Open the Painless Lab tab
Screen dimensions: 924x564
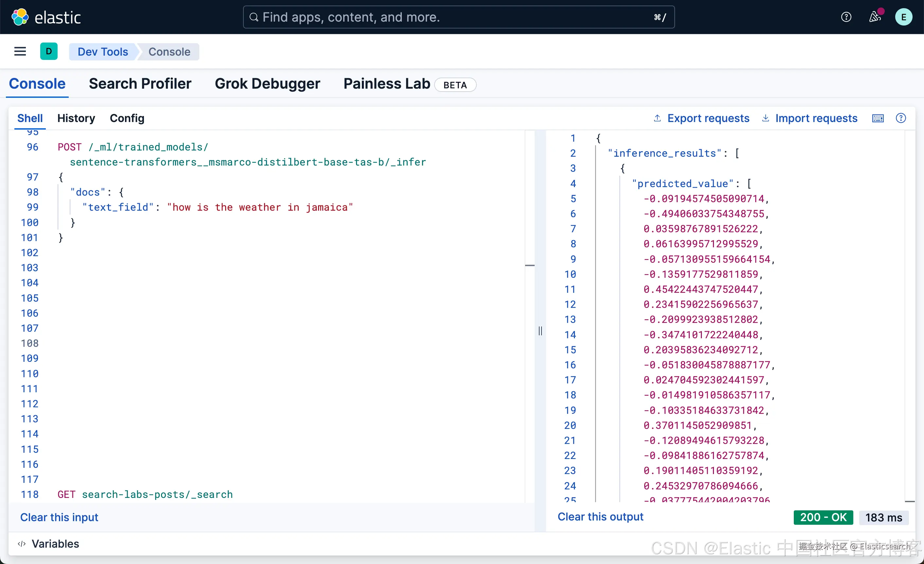pos(387,84)
